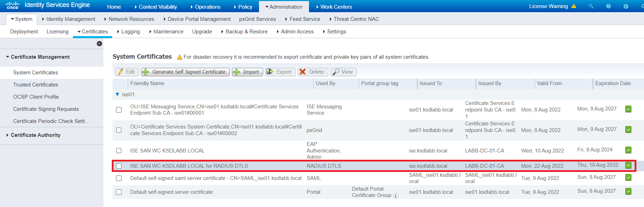Click the info icon beside Default Portal Certificate Group
Screen dimensions: 644x207
[396, 196]
